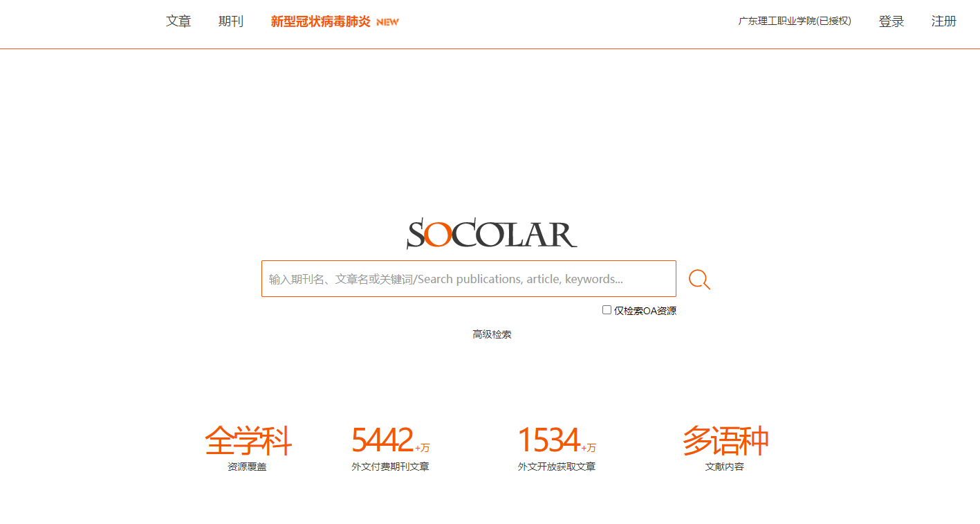Click 注册 to register

[x=944, y=21]
